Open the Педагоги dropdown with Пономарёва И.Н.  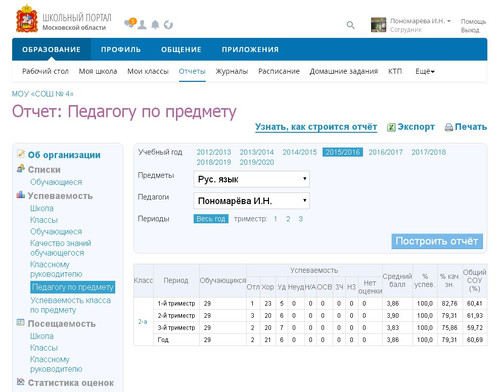tap(251, 201)
